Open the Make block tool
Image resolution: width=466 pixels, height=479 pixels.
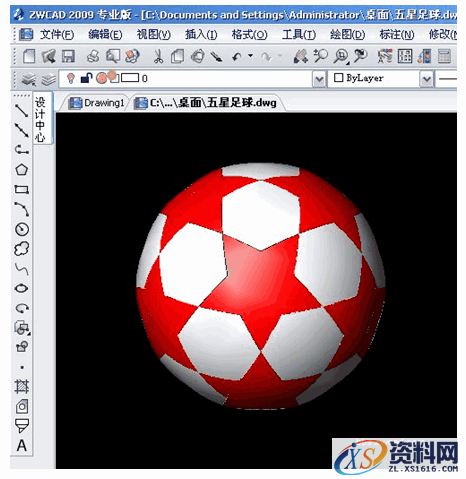22,347
